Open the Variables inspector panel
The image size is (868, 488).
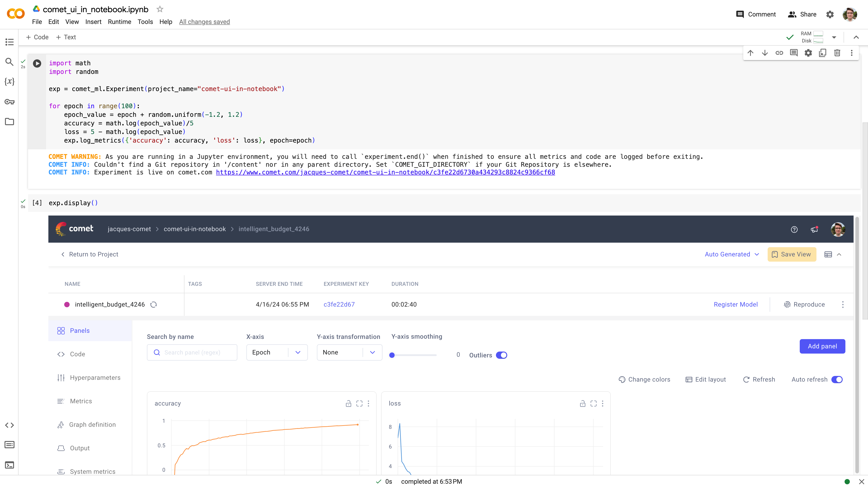pos(9,82)
